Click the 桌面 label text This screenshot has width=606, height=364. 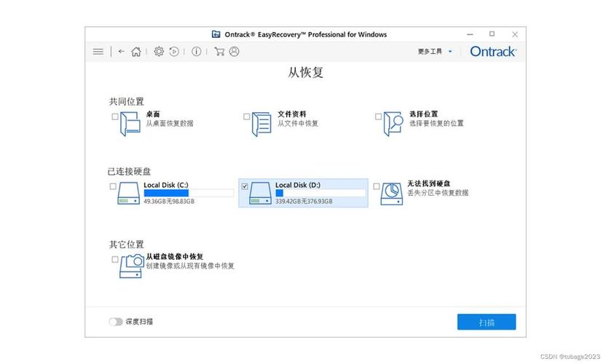point(153,114)
